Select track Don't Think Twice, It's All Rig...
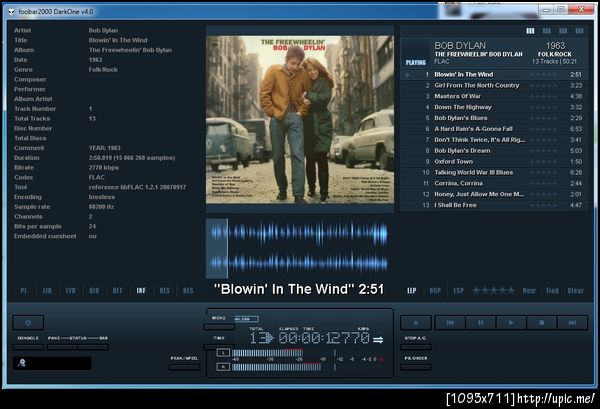This screenshot has width=600, height=409. (494, 140)
